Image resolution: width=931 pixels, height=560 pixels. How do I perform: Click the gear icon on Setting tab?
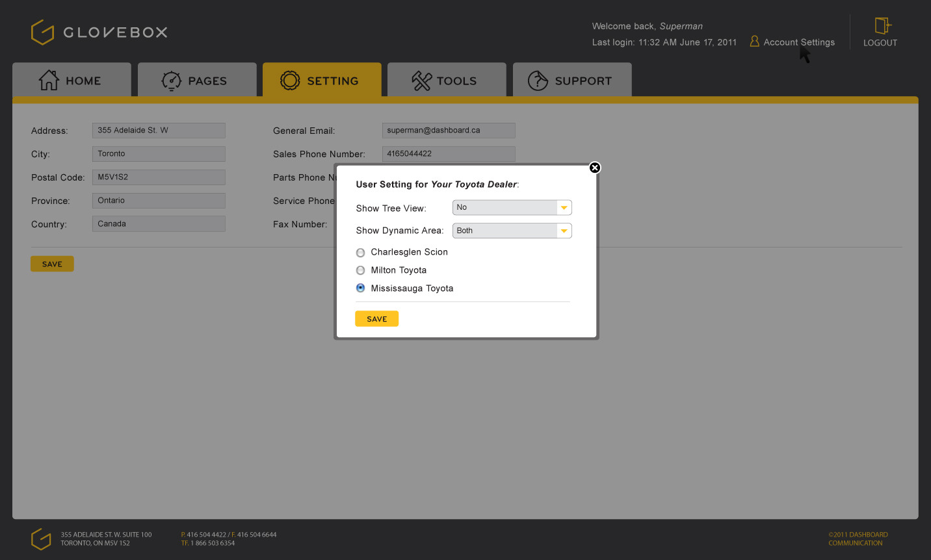pos(290,81)
